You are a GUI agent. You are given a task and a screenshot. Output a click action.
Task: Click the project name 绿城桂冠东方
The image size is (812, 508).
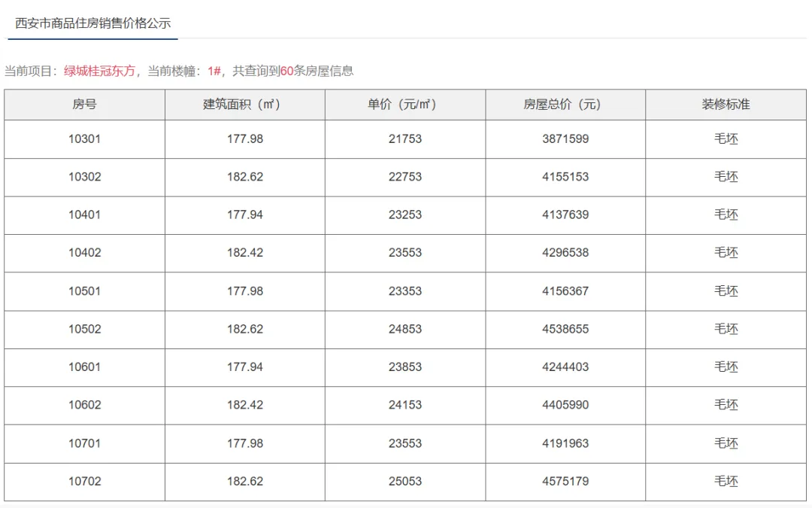(99, 71)
